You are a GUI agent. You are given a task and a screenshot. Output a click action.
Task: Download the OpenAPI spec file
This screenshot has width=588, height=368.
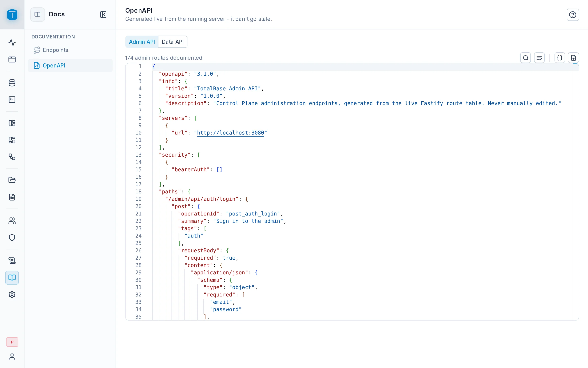click(x=574, y=58)
